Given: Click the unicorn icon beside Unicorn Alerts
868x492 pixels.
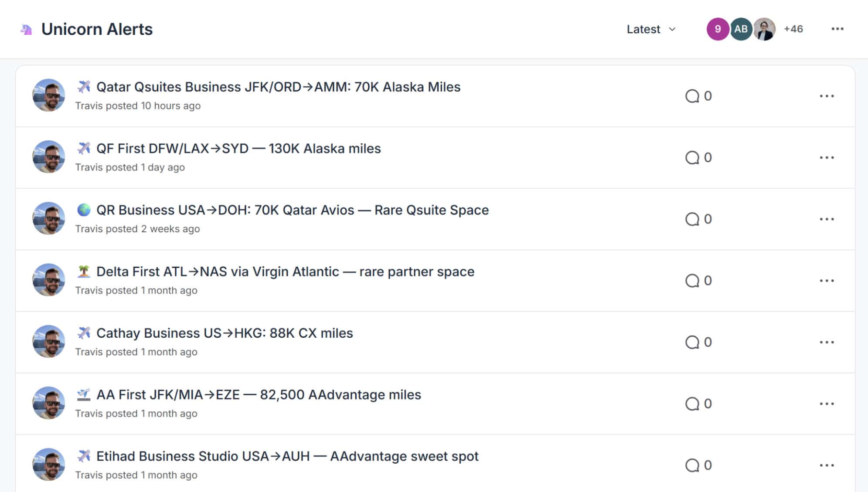Looking at the screenshot, I should click(x=26, y=29).
